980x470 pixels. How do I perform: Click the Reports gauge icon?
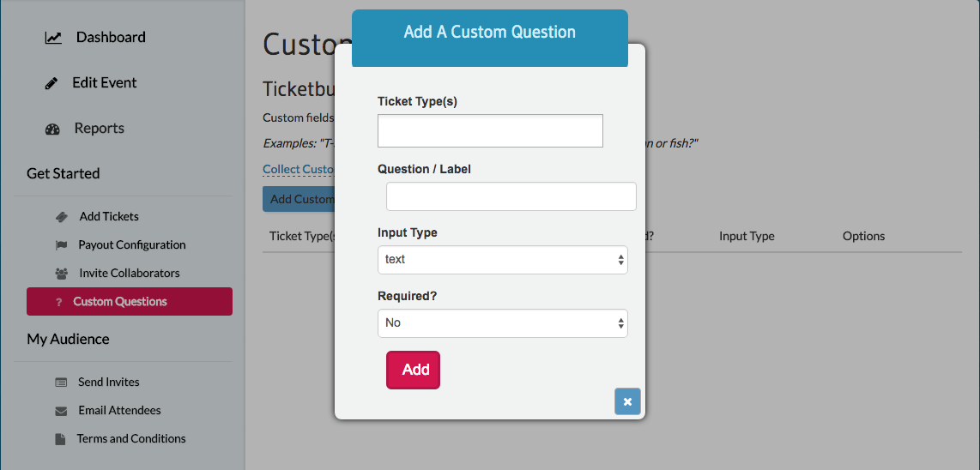point(52,130)
